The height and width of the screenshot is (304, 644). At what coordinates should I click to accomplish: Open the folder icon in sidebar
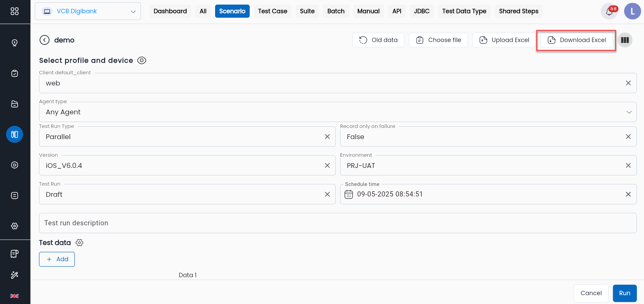pyautogui.click(x=15, y=104)
